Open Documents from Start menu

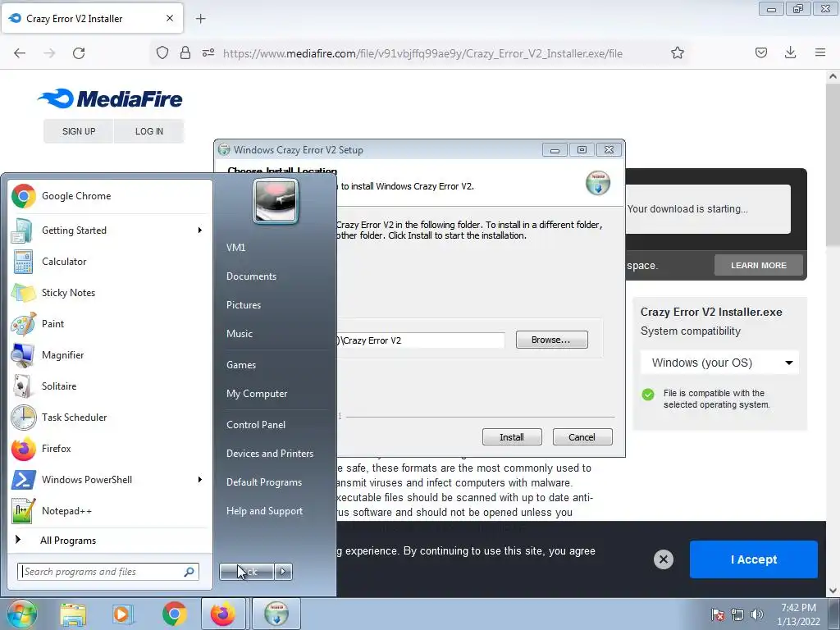(x=251, y=276)
